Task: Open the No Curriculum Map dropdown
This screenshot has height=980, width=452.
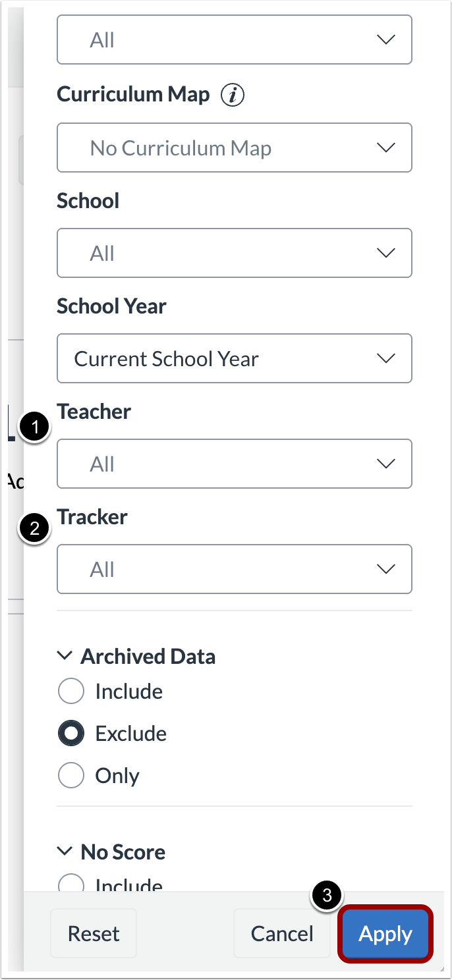Action: pos(235,148)
